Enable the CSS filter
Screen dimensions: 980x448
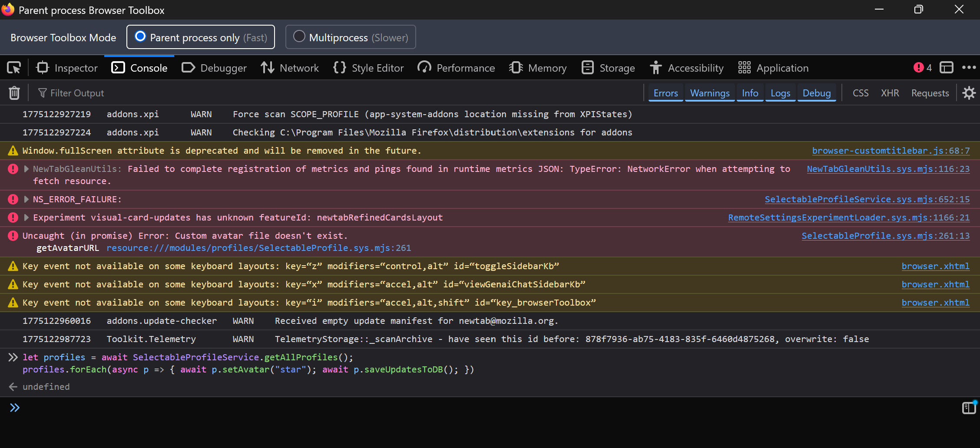point(860,93)
